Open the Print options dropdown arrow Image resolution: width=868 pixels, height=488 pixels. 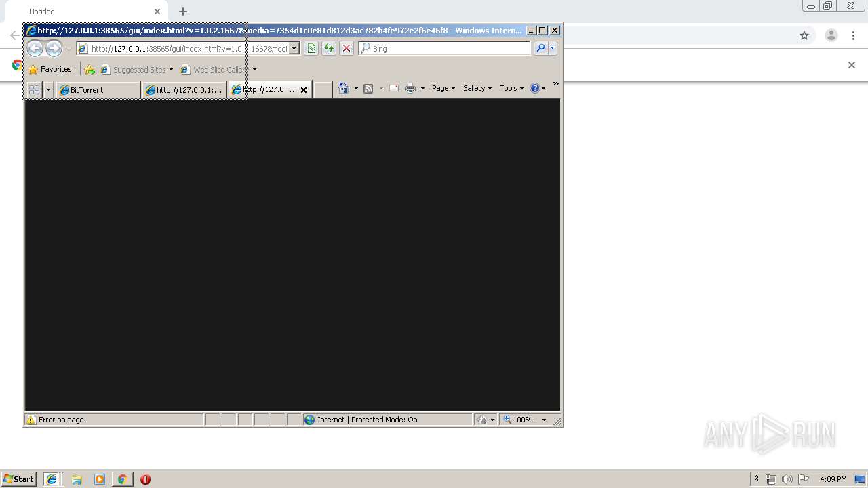point(422,89)
